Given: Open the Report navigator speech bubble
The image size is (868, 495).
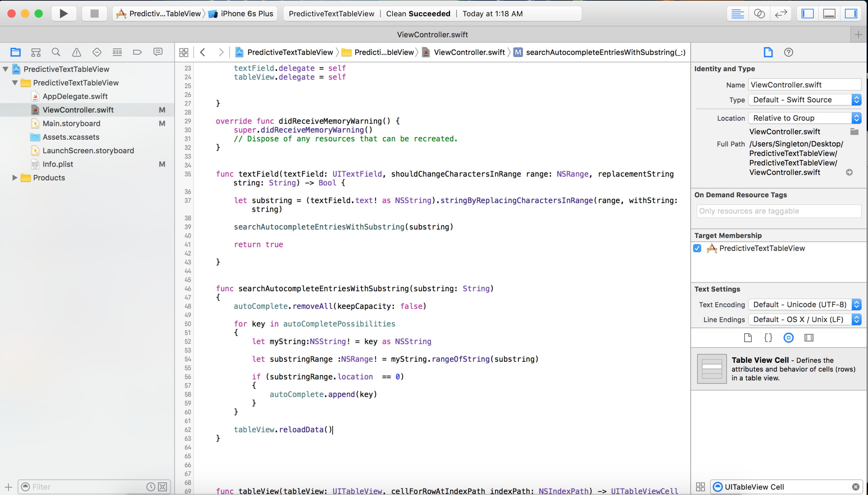Looking at the screenshot, I should coord(158,52).
